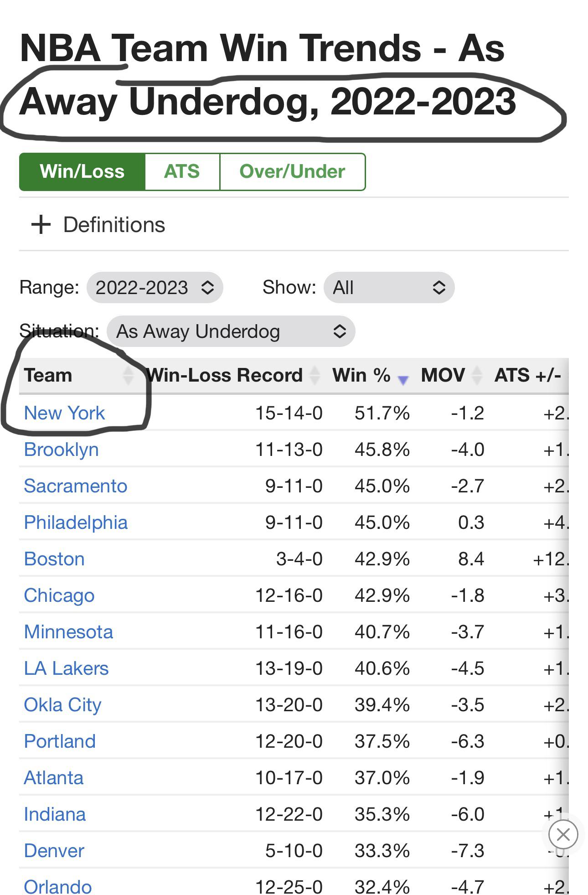
Task: Open the Philadelphia team link
Action: [76, 523]
